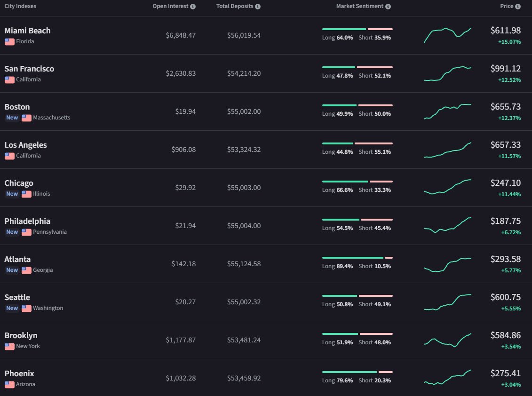
Task: Open the Market Sentiment info tooltip icon
Action: click(387, 6)
